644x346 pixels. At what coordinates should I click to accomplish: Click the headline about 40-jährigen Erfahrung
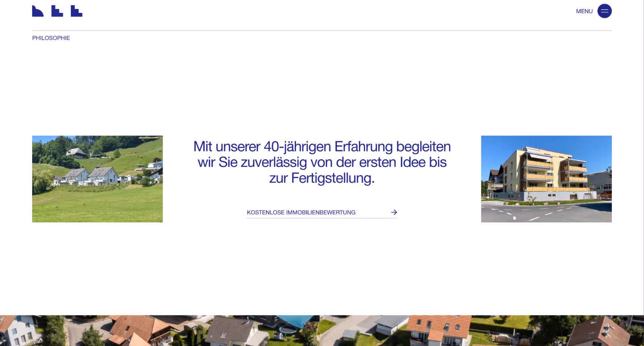coord(322,162)
